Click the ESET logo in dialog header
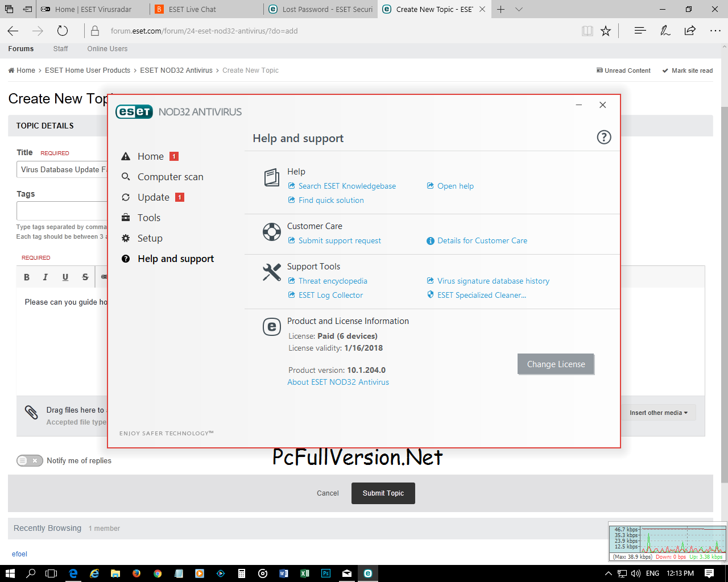The width and height of the screenshot is (728, 582). [x=134, y=112]
